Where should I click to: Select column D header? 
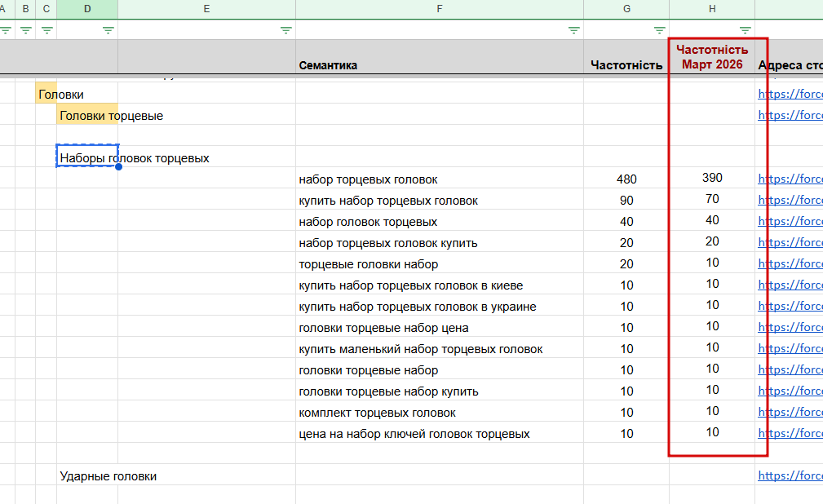pos(87,9)
